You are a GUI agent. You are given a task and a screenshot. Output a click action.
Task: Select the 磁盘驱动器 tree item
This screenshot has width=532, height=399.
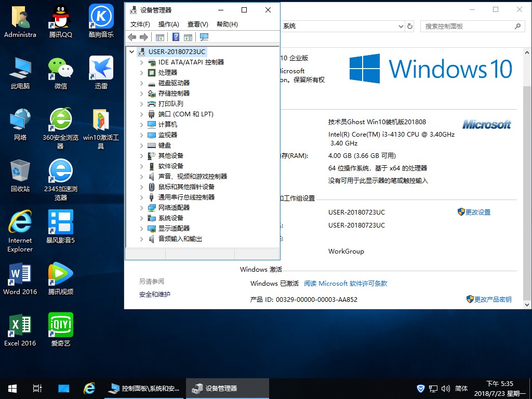pos(174,83)
